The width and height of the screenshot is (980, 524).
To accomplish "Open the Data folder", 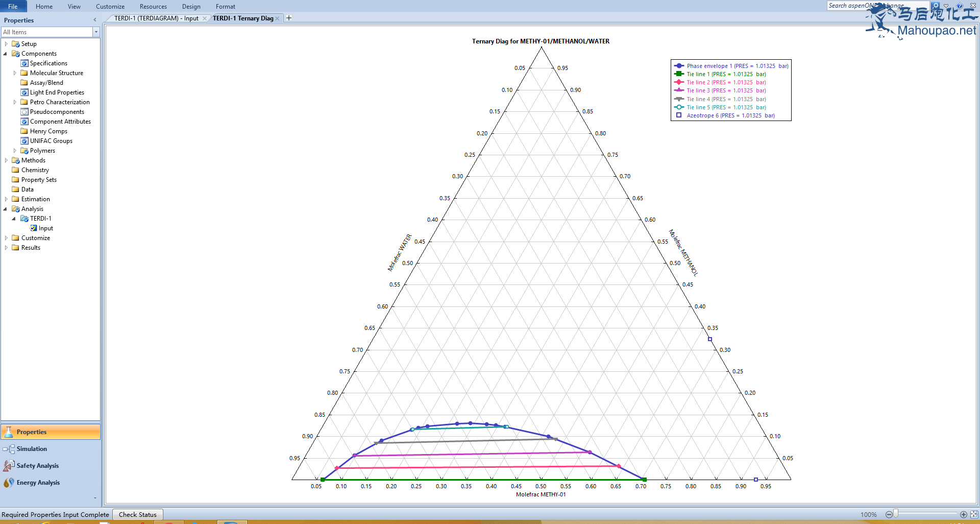I will pos(22,189).
